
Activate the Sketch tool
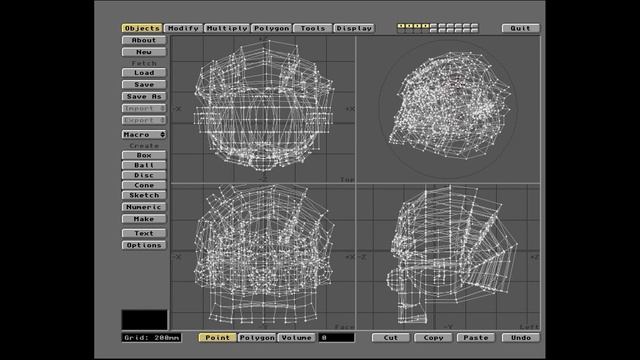[144, 195]
